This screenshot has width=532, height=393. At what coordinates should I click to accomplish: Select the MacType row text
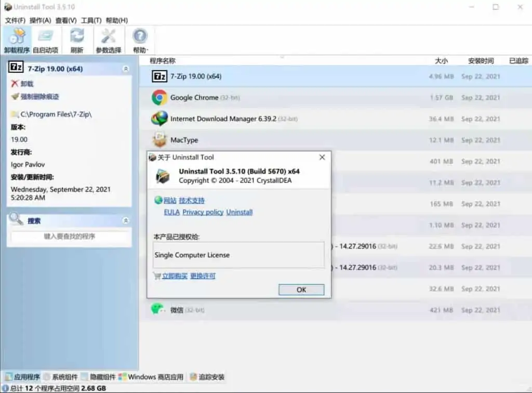tap(184, 140)
